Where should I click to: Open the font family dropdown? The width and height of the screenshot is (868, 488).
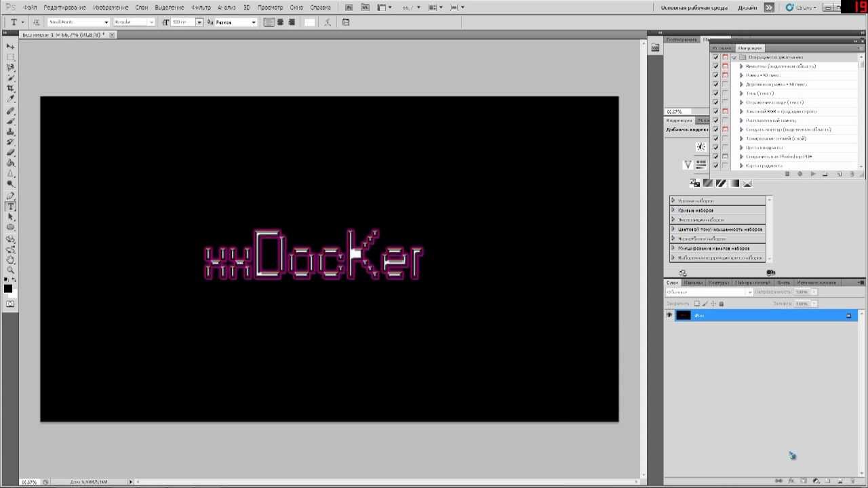(106, 22)
